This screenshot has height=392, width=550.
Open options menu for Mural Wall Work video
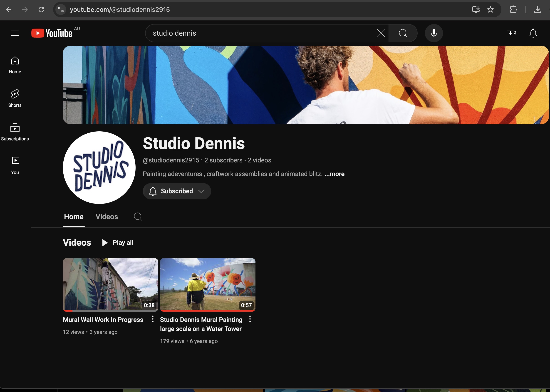pyautogui.click(x=153, y=319)
